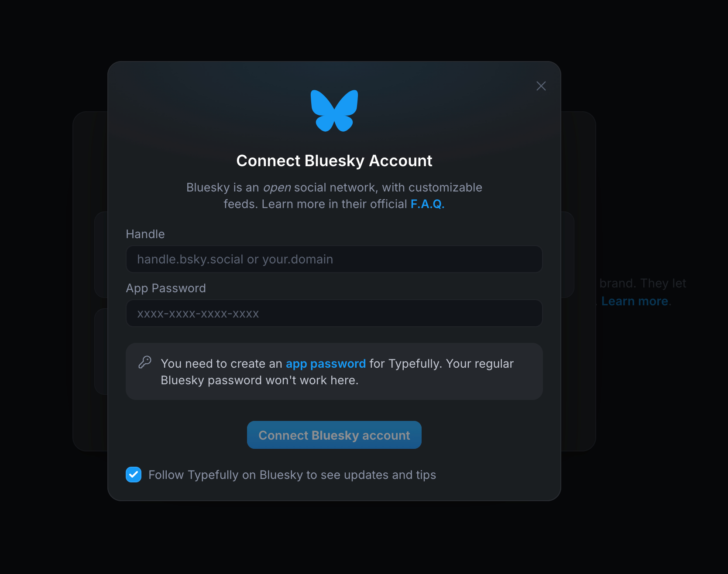Close the Connect Bluesky dialog
The height and width of the screenshot is (574, 728).
541,86
